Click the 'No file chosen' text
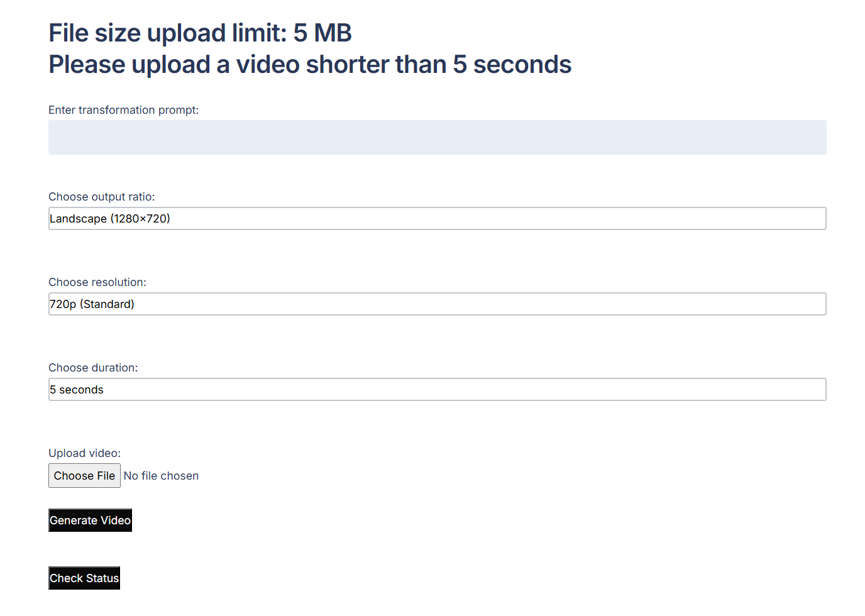 (161, 476)
